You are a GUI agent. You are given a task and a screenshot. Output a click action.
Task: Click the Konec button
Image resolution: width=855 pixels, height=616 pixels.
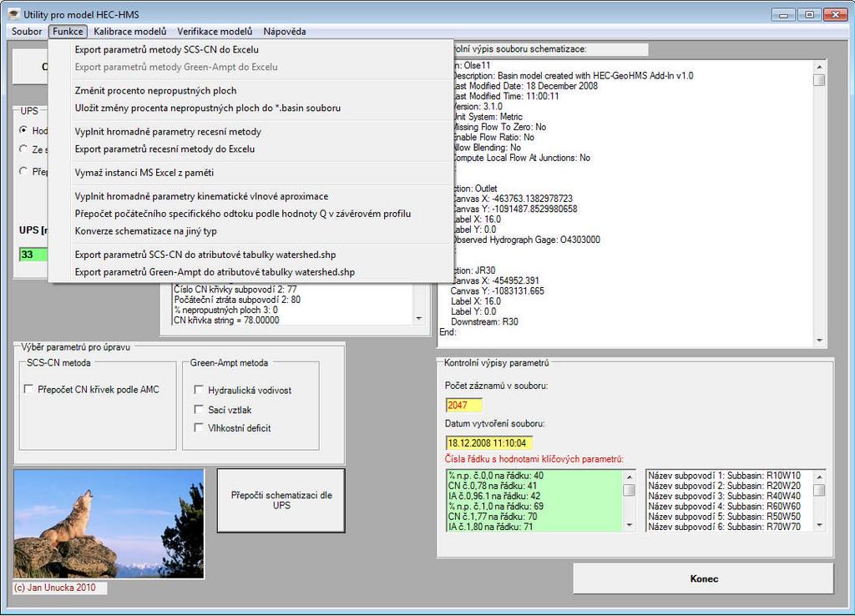tap(703, 578)
